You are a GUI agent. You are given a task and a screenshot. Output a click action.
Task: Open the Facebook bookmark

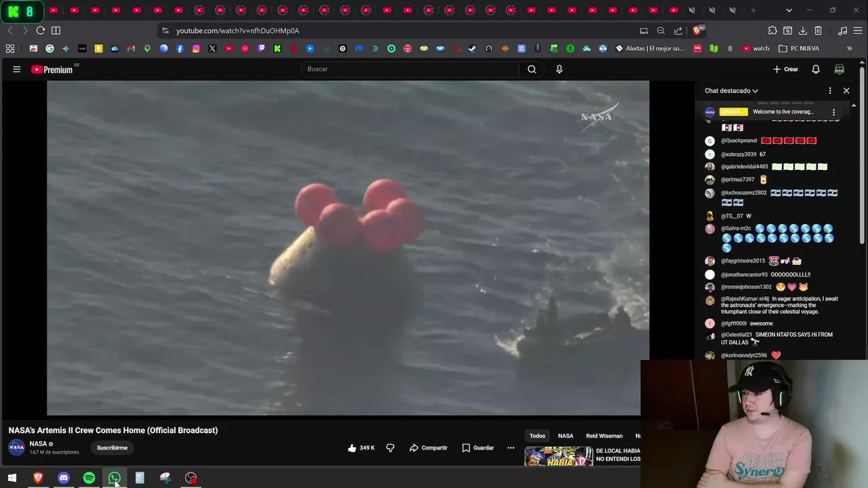click(180, 49)
